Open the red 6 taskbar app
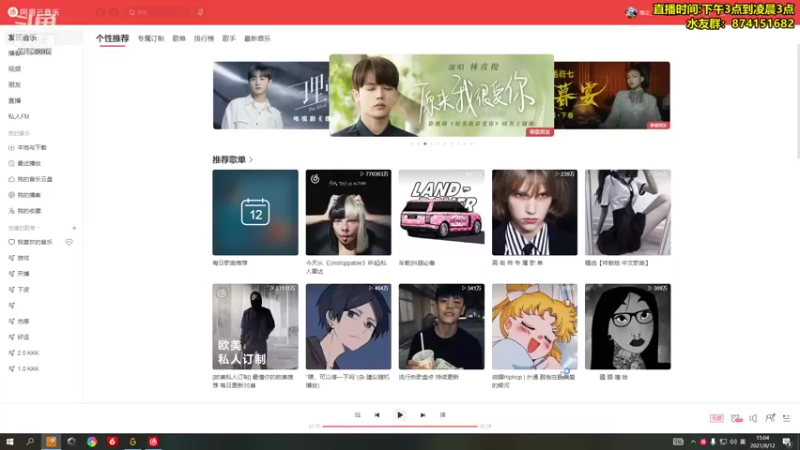Image resolution: width=800 pixels, height=450 pixels. click(x=112, y=442)
